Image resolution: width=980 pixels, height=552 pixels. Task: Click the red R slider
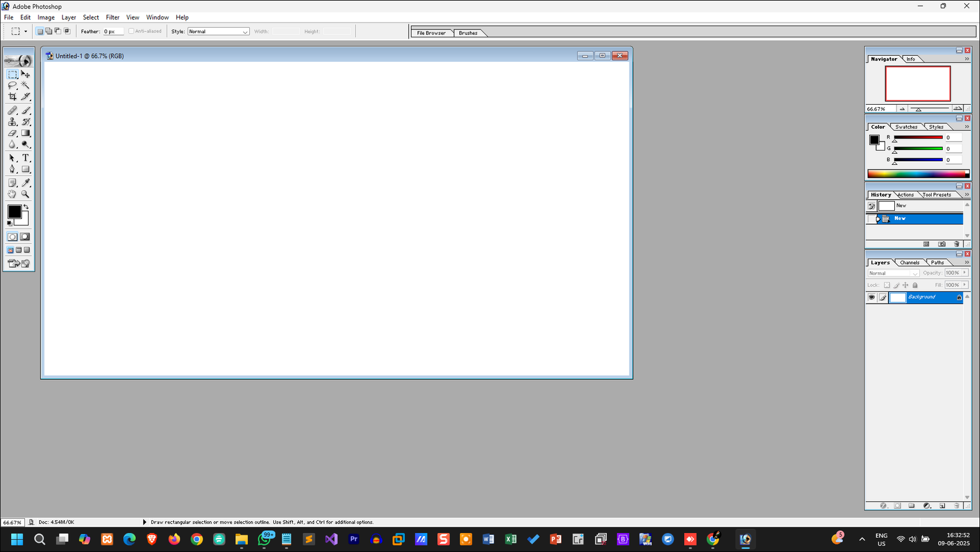(x=918, y=137)
